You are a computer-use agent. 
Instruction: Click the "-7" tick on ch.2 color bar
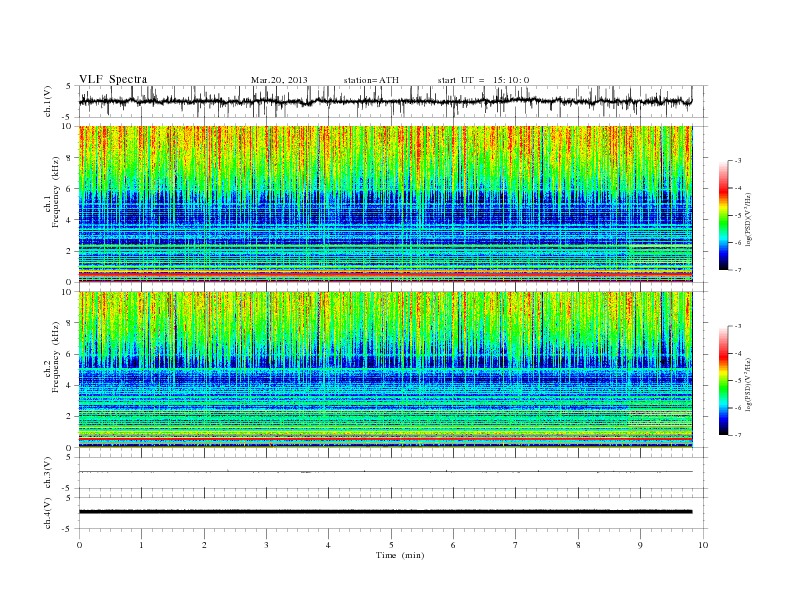coord(738,435)
